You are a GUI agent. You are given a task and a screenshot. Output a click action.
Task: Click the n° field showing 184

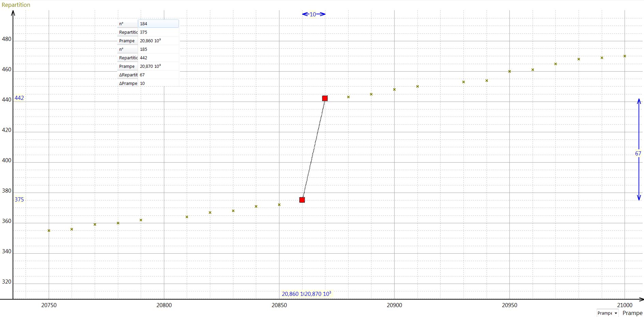coord(158,24)
